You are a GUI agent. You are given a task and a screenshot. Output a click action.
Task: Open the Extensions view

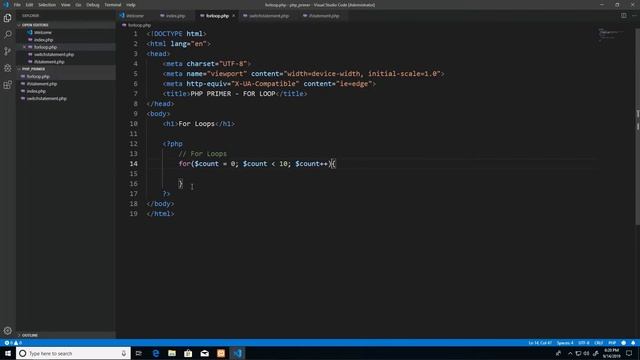[7, 85]
